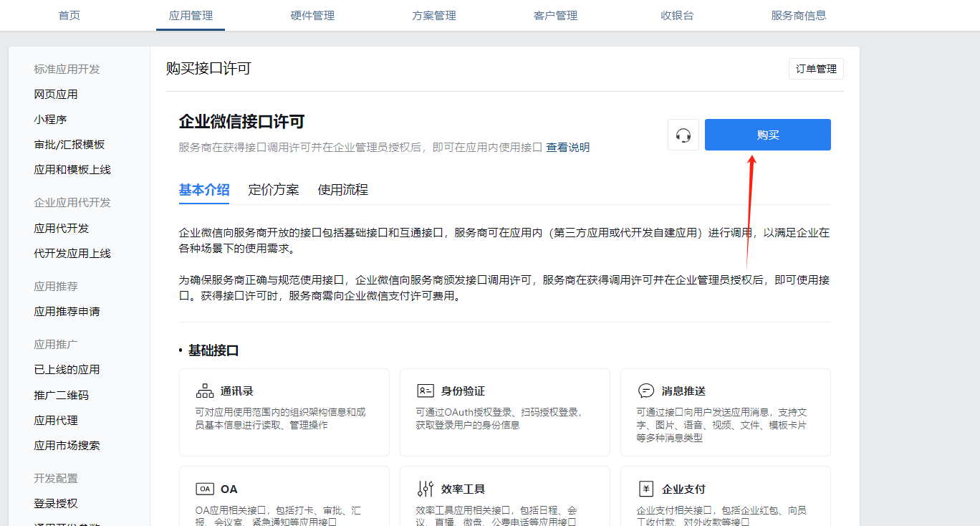Click the 通讯录 card title

pos(237,391)
